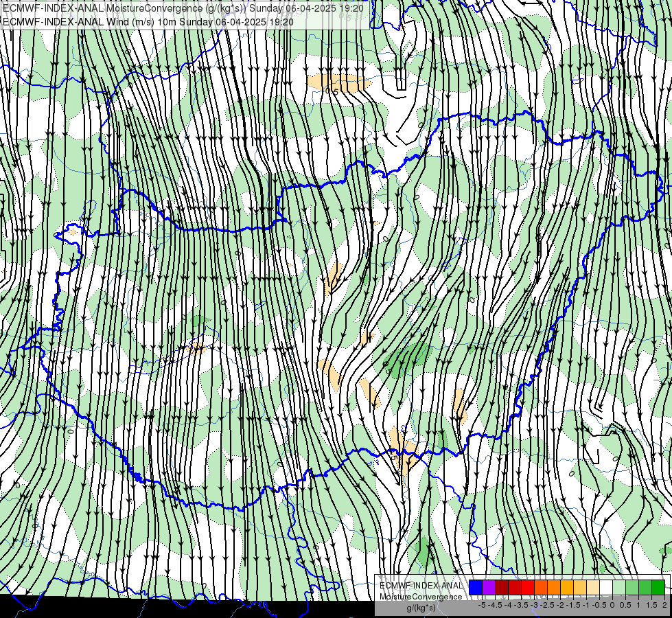Click the dark maroon-red legend swatch
The height and width of the screenshot is (618, 672).
coord(502,587)
